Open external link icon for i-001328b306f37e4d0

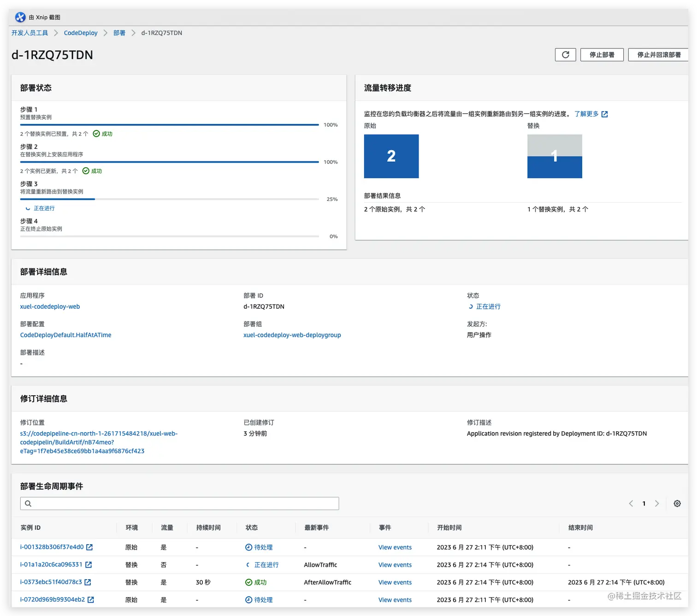pos(89,547)
